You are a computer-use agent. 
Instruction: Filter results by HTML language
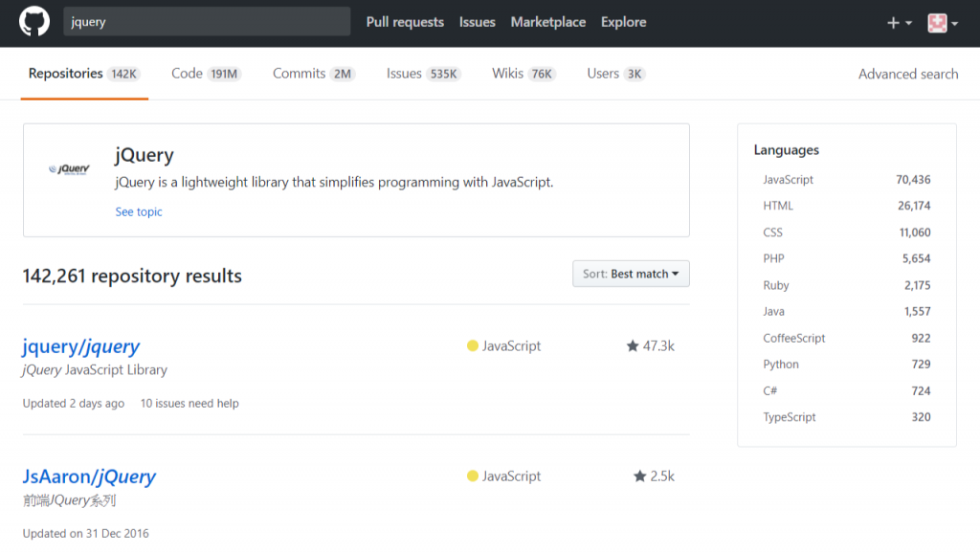[846, 206]
